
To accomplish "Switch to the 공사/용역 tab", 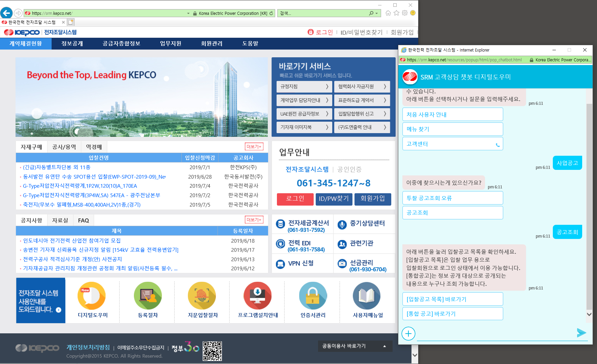I will [64, 147].
